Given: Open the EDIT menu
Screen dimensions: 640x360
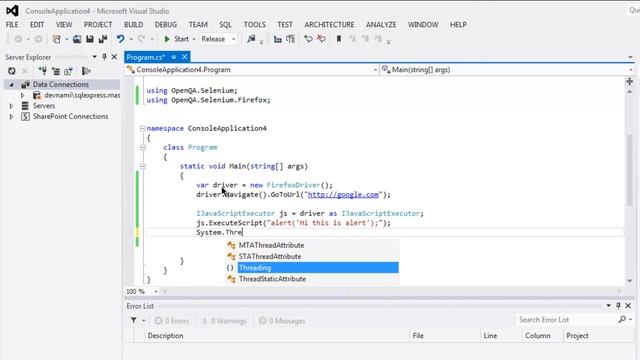Looking at the screenshot, I should [x=37, y=24].
